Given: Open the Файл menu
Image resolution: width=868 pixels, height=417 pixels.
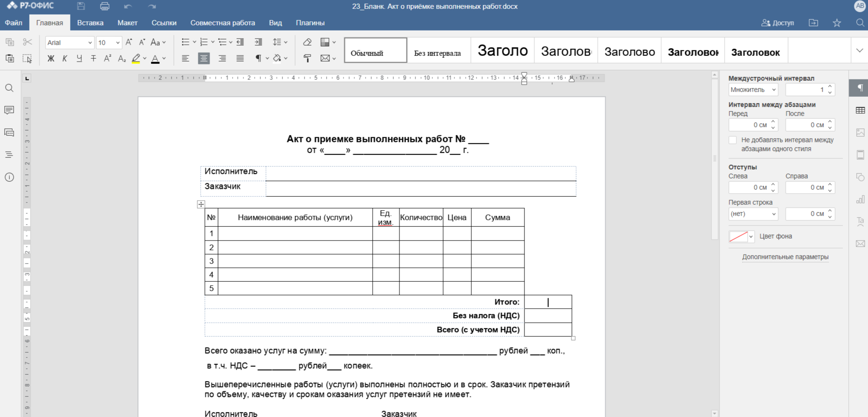Looking at the screenshot, I should click(x=14, y=23).
